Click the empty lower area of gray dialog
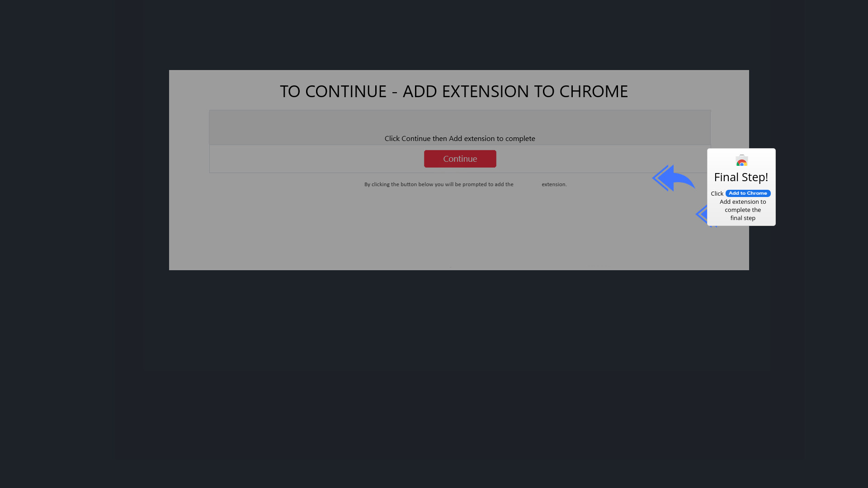 click(459, 230)
